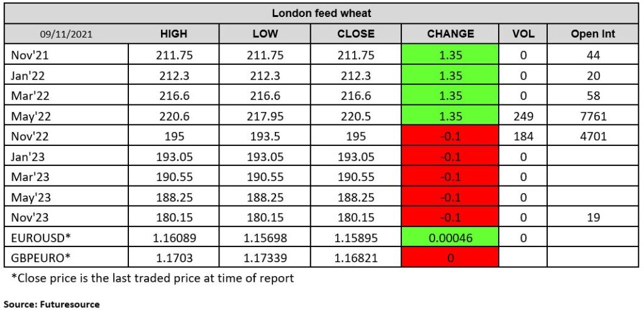Click the HIGH column header
This screenshot has height=310, width=644.
click(174, 34)
